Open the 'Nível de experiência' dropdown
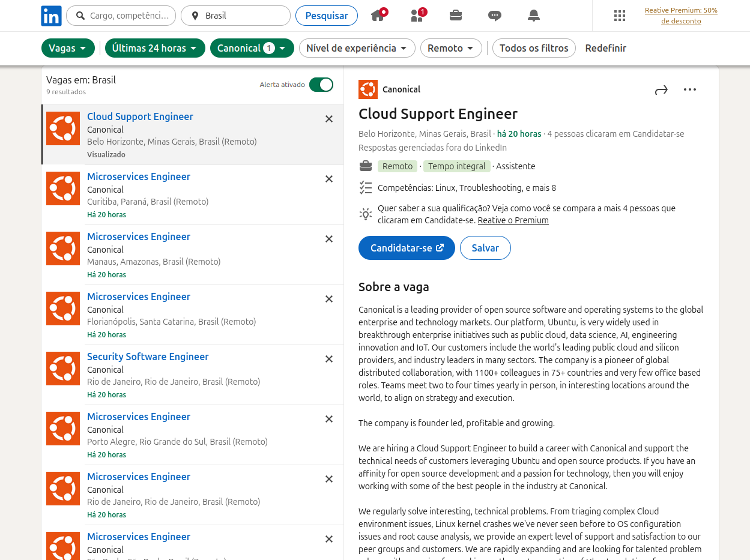 point(357,48)
